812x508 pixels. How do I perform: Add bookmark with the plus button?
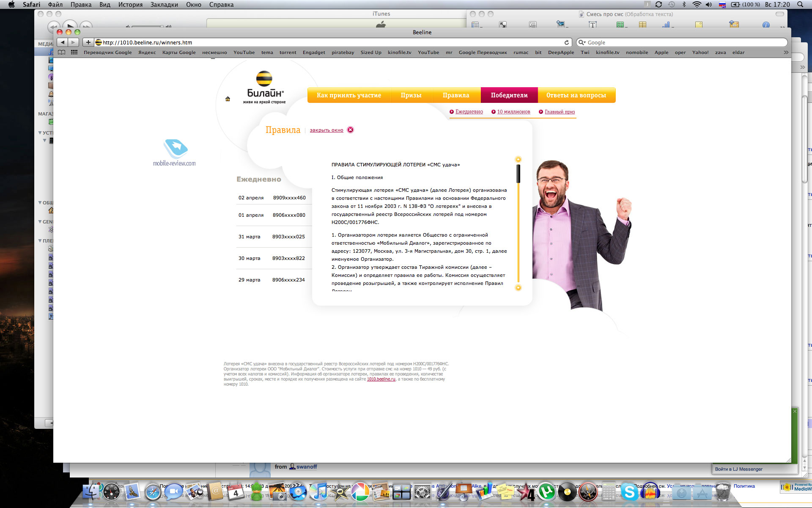pyautogui.click(x=88, y=42)
